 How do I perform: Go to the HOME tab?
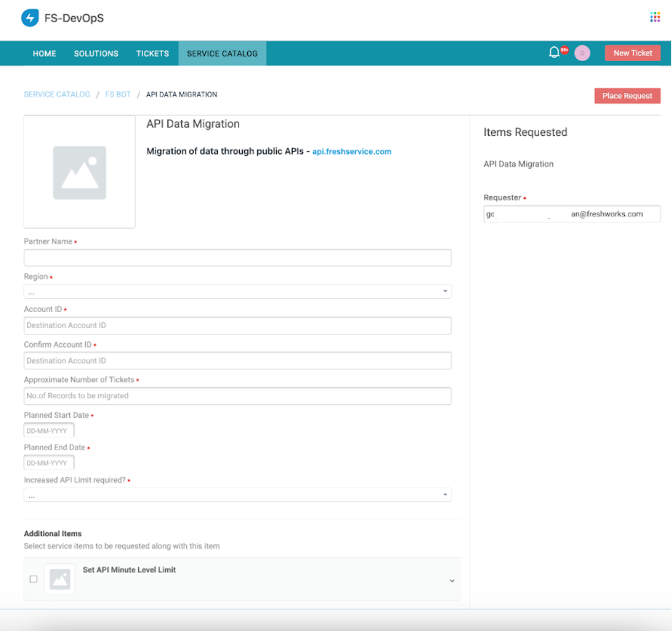(45, 53)
